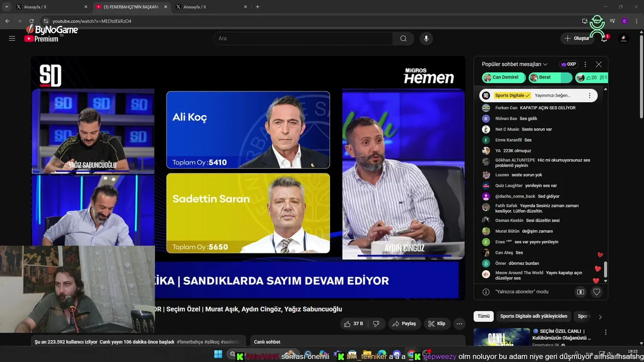Close the FENERBAHÇE'NİN BAŞKANI tab

[x=166, y=7]
